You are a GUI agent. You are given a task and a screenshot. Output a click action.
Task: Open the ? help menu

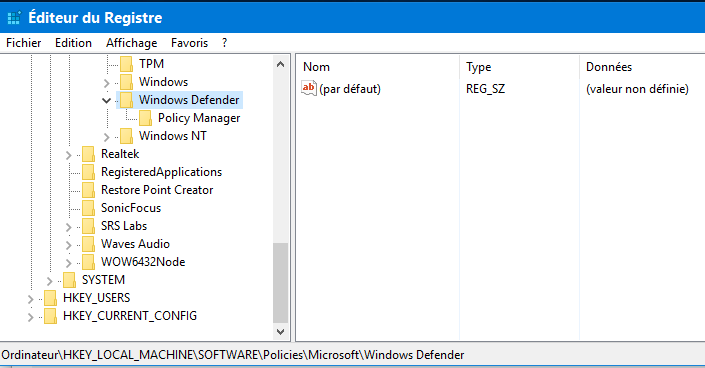[x=224, y=43]
